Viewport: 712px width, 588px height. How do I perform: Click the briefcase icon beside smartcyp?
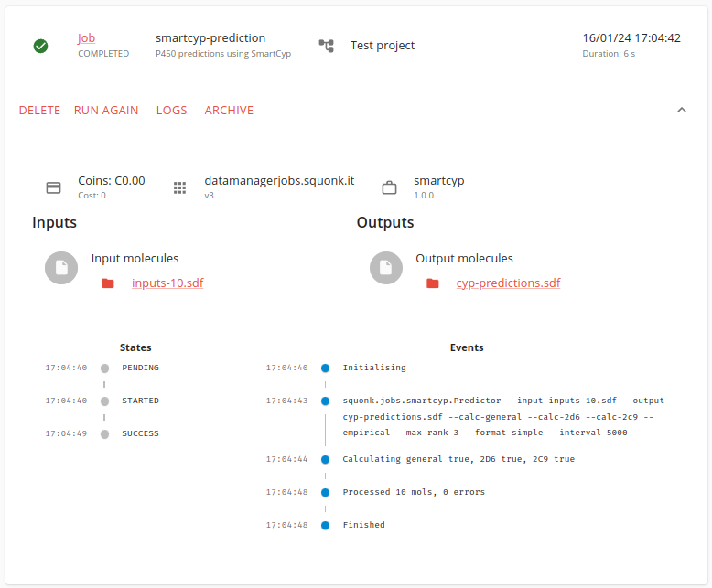click(389, 187)
